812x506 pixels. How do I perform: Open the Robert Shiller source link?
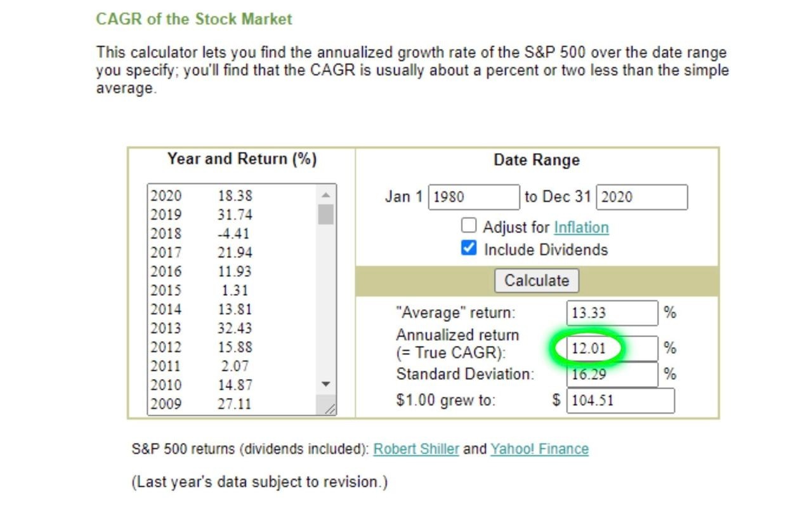pyautogui.click(x=416, y=449)
